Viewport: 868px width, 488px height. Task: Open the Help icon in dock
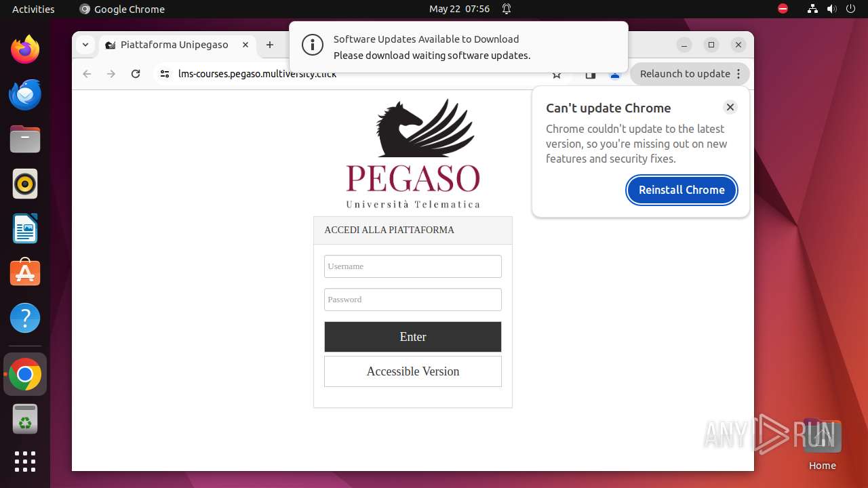point(25,318)
